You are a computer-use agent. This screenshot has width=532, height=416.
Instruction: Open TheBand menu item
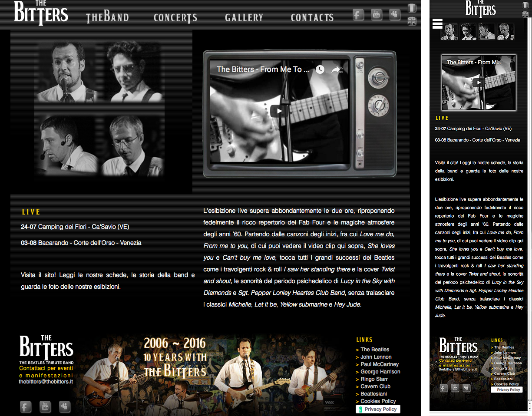tap(107, 17)
